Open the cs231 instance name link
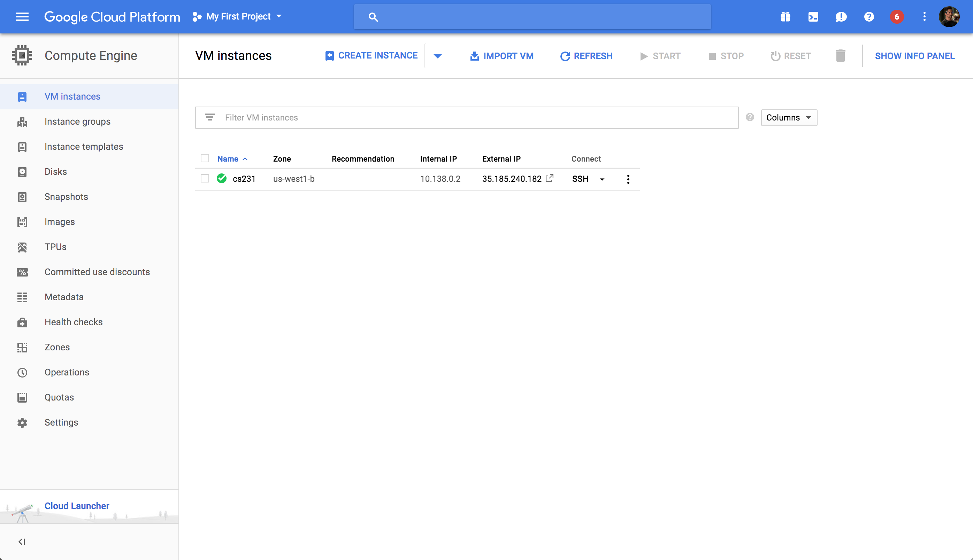The width and height of the screenshot is (973, 560). point(244,179)
